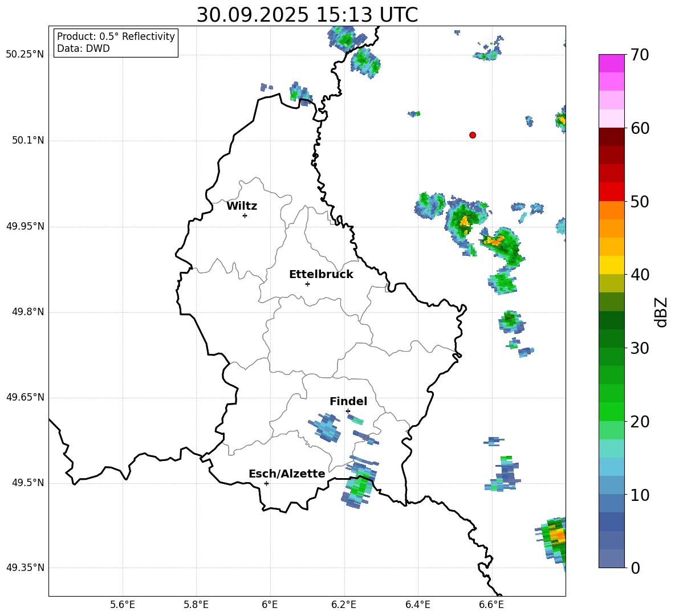Screen dimensions: 675x616
Task: Click the blue echo patch southwest of Findel
Action: [326, 427]
